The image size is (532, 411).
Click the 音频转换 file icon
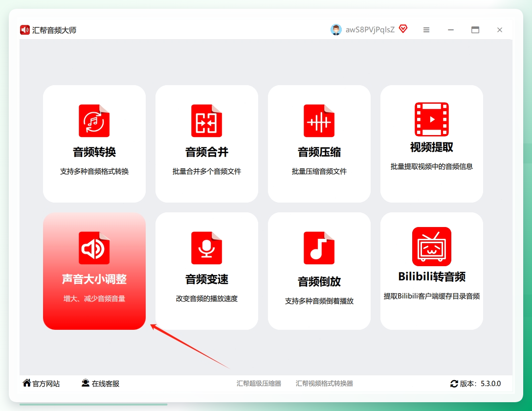94,121
